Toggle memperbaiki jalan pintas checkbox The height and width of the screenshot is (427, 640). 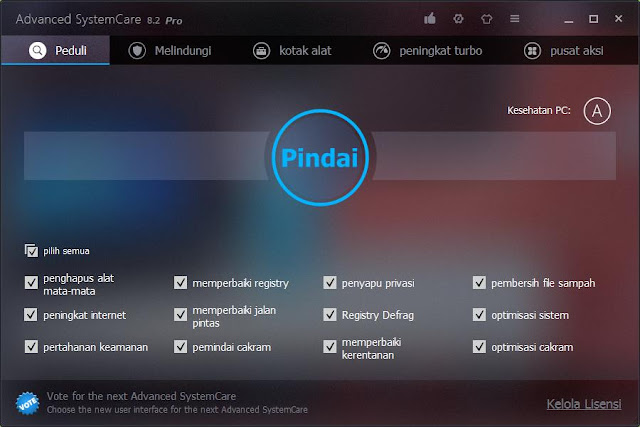coord(180,314)
